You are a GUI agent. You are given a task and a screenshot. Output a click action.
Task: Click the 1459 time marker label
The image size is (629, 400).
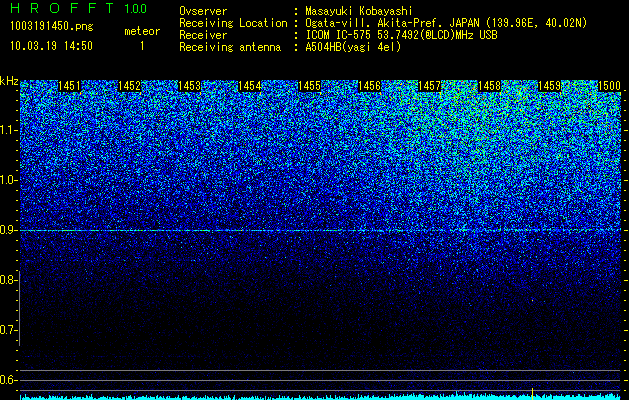coord(549,86)
